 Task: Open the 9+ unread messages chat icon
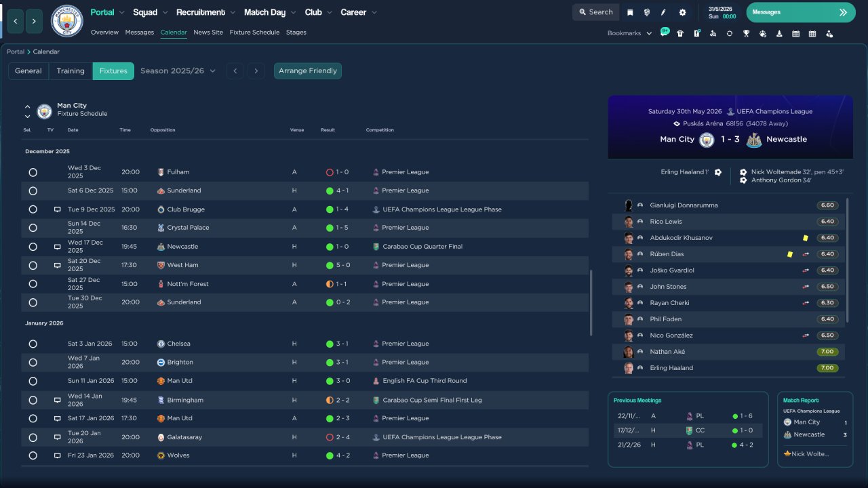(x=665, y=33)
